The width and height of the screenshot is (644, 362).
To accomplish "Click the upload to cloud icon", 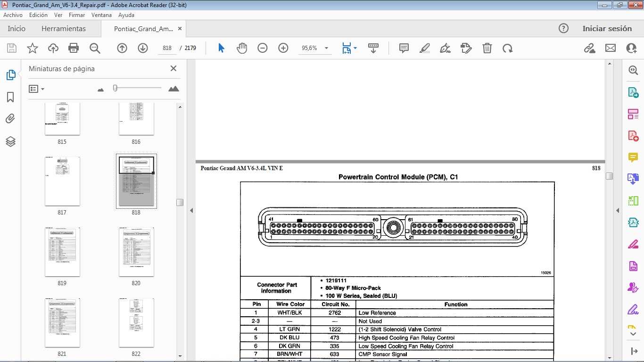I will (53, 48).
